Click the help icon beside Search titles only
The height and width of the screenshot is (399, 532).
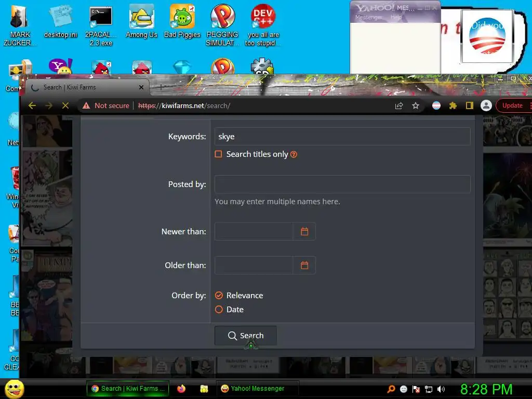pos(294,154)
